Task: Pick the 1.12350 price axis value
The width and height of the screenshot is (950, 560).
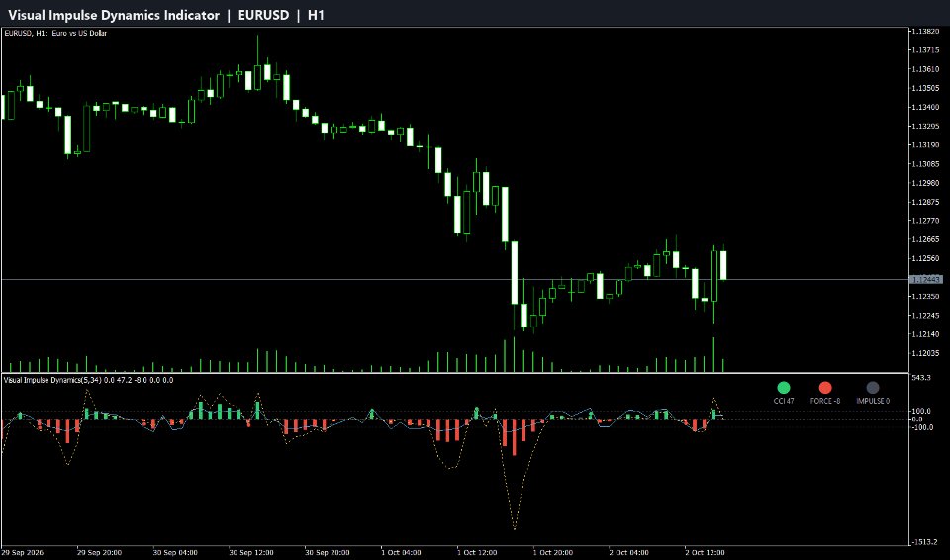Action: click(926, 297)
